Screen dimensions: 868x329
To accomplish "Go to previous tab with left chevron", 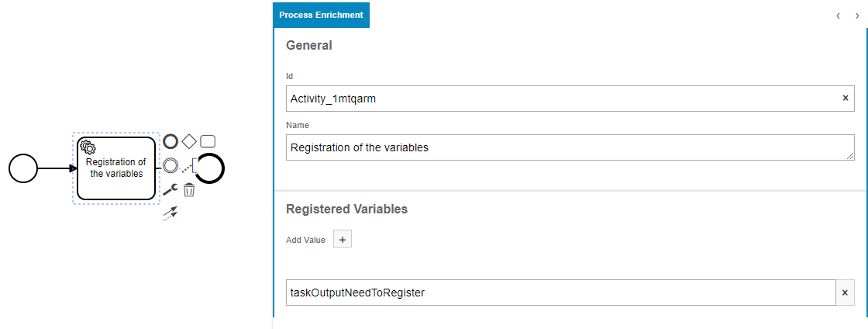I will [838, 16].
